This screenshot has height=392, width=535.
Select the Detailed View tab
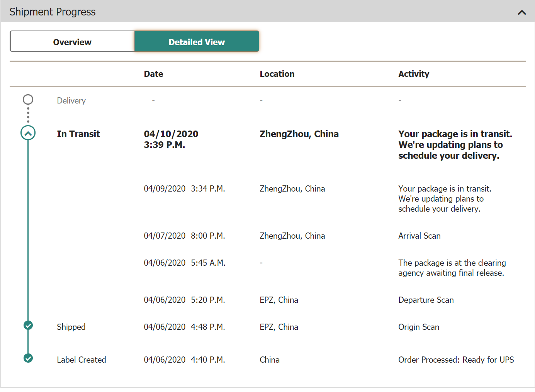(x=197, y=42)
